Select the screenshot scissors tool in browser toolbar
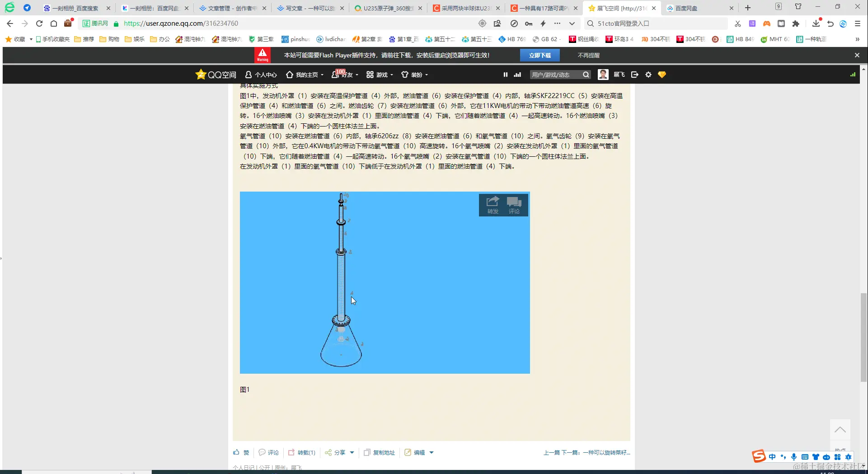 [x=738, y=23]
